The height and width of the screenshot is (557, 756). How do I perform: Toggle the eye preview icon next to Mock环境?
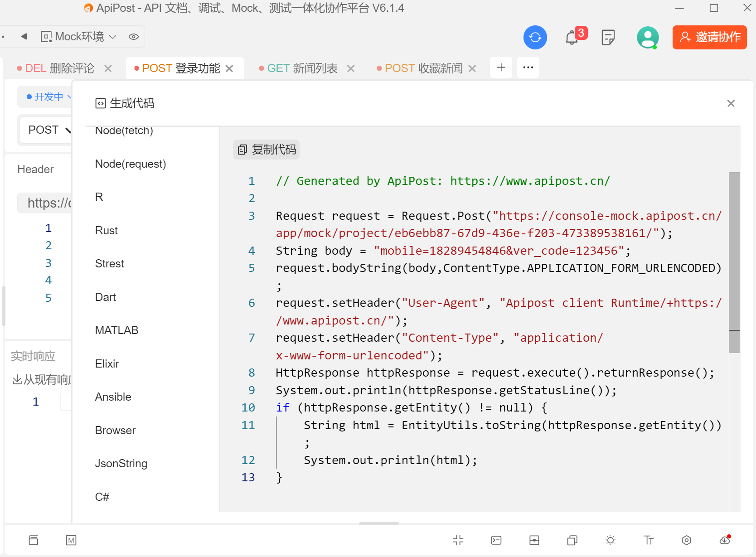pyautogui.click(x=133, y=37)
